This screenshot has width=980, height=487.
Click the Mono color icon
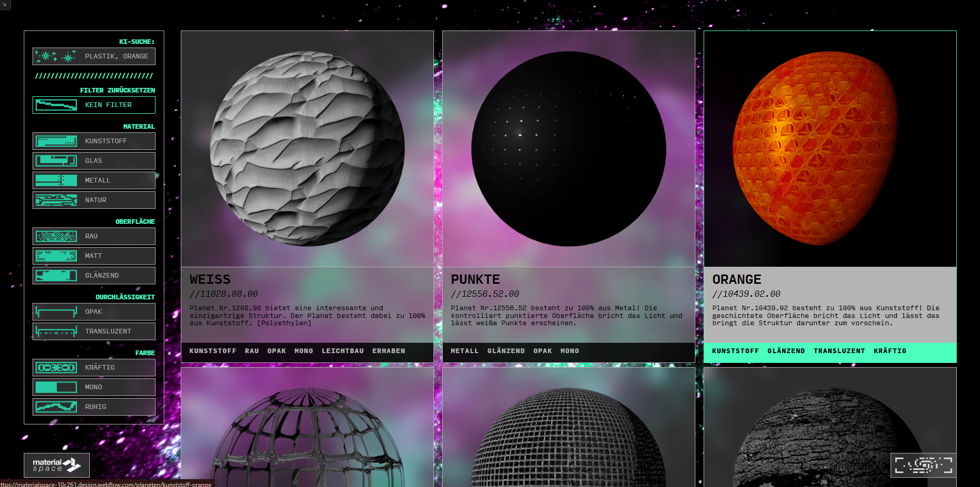tap(56, 387)
